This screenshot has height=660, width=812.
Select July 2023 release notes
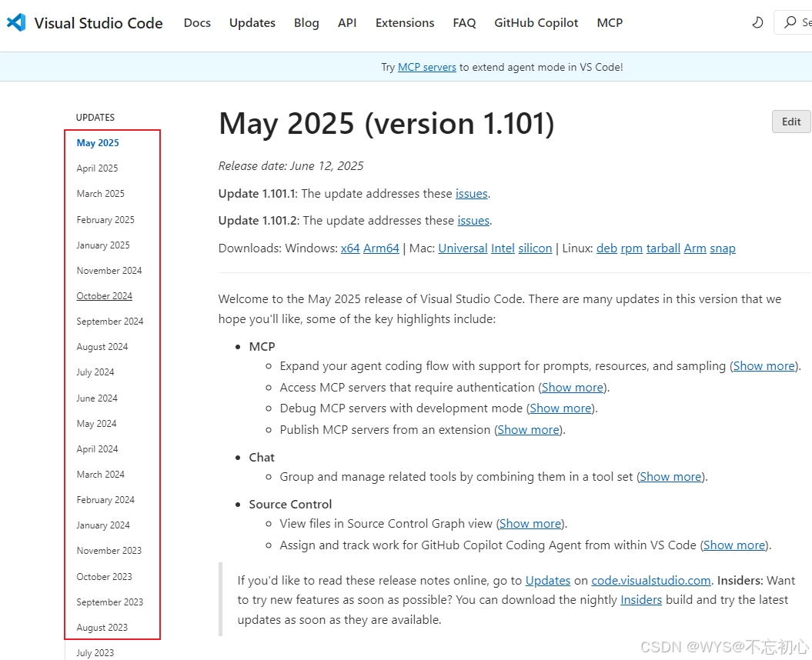click(95, 653)
